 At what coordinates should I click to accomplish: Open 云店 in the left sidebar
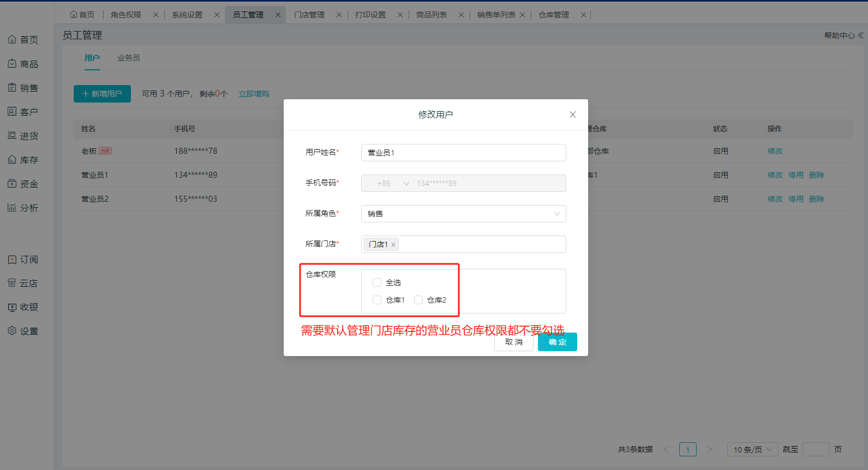point(23,284)
